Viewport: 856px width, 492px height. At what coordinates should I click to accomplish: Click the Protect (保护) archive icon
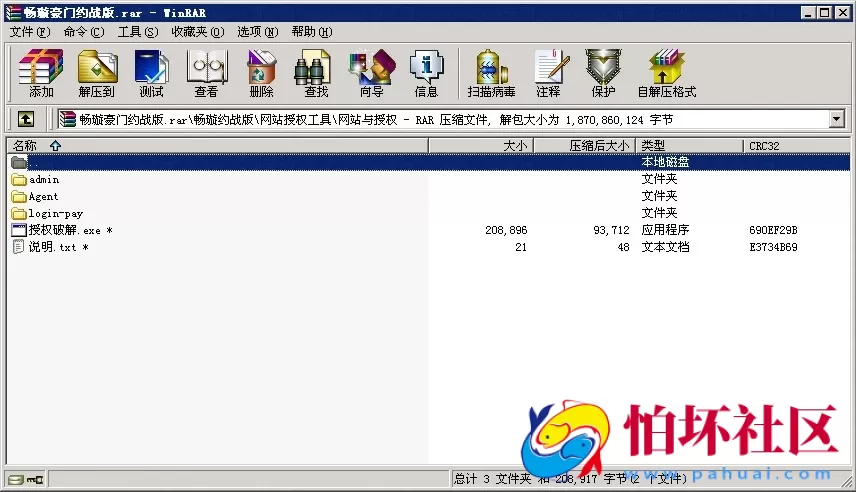coord(603,73)
